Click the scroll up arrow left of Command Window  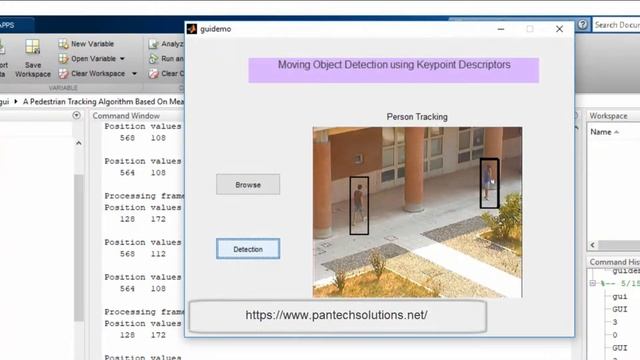(78, 143)
